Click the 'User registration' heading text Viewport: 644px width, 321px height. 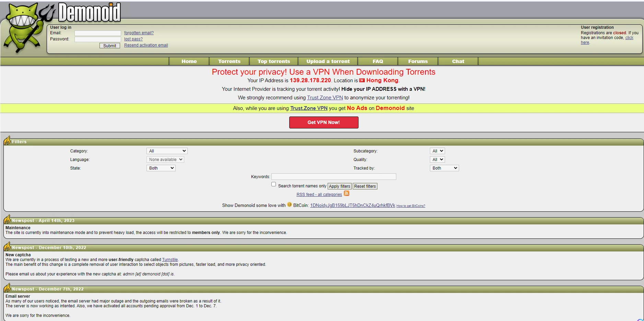tap(597, 27)
